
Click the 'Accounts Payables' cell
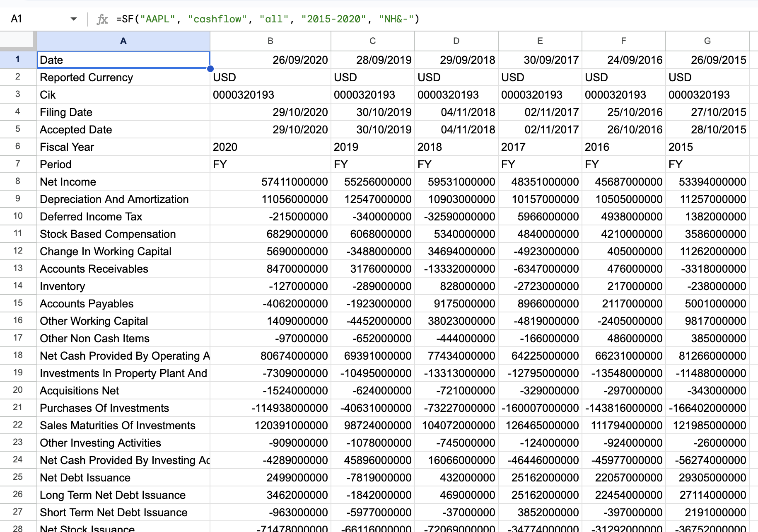pos(123,304)
